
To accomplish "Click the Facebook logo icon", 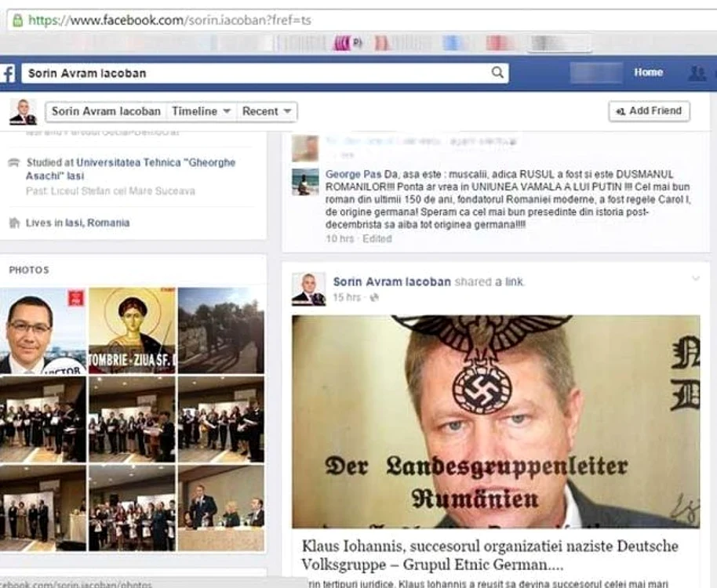I will click(x=8, y=73).
